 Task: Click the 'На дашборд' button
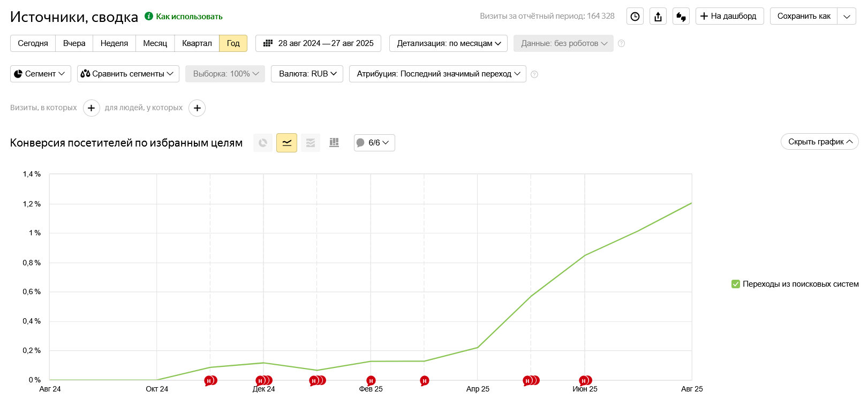tap(729, 16)
